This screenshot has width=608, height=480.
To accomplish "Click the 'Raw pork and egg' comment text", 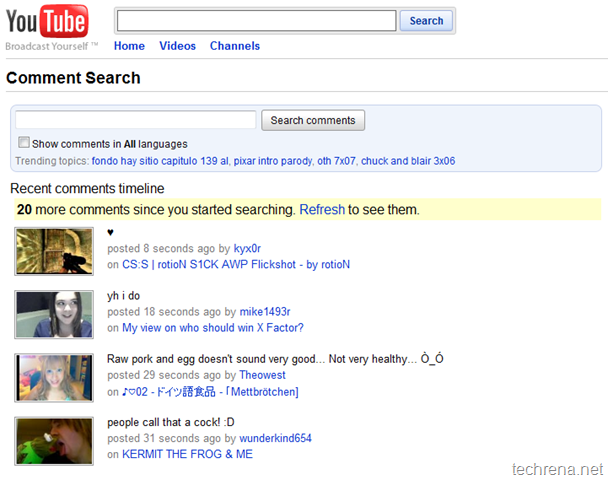I will 275,359.
